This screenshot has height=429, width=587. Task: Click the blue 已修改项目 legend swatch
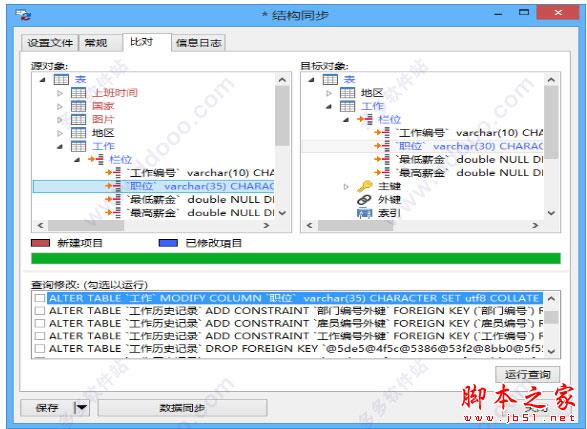[168, 243]
